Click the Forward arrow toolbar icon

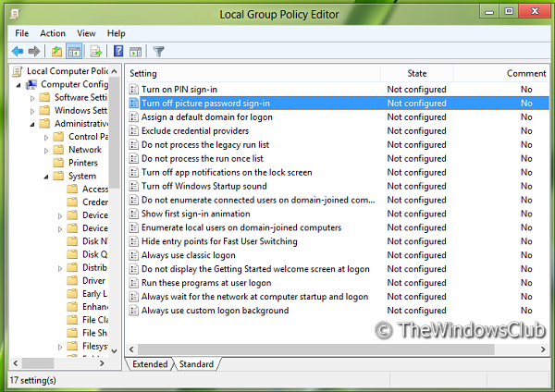click(x=34, y=52)
